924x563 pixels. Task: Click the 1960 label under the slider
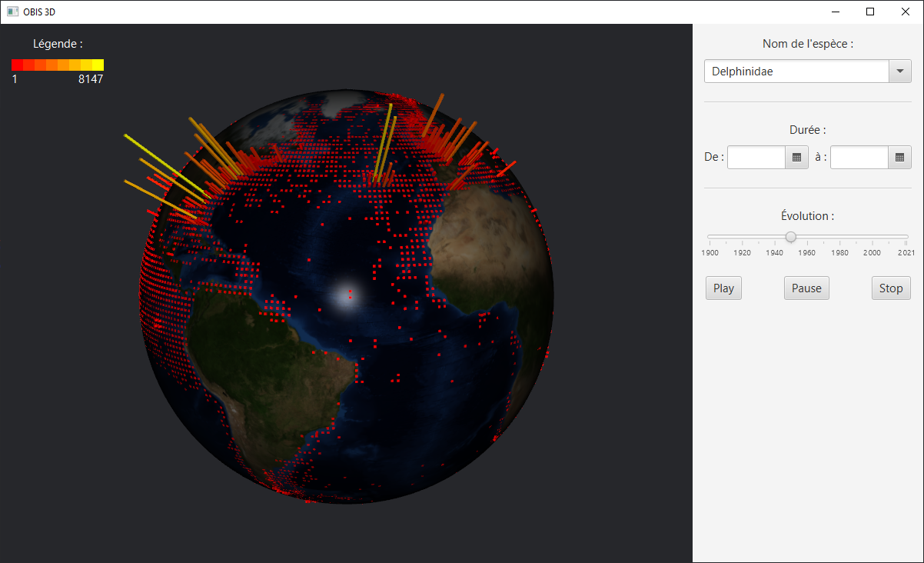[x=807, y=252]
